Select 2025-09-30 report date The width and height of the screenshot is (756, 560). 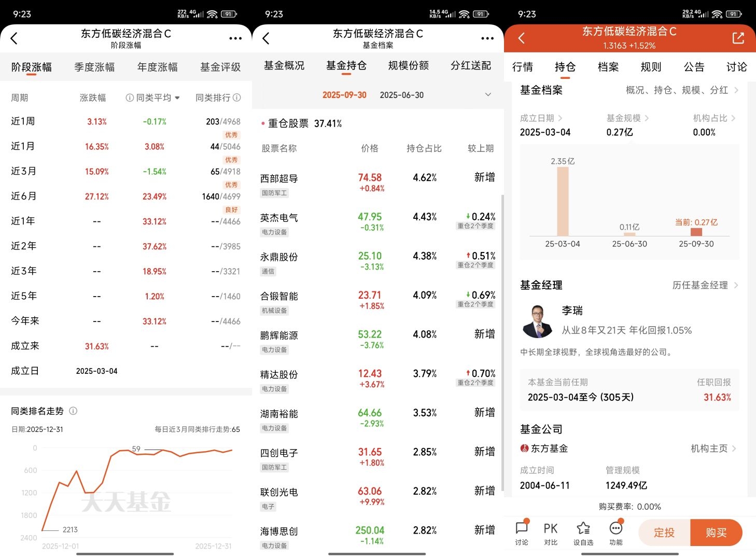pos(344,95)
